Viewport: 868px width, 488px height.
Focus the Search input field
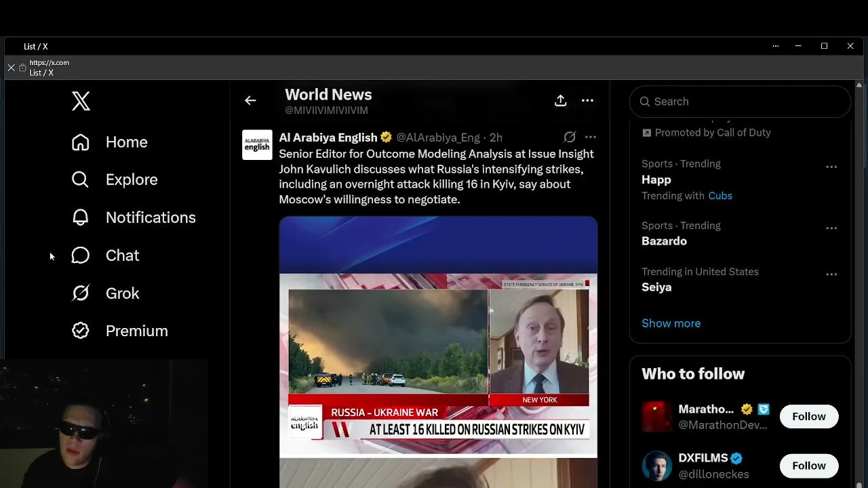tap(740, 102)
